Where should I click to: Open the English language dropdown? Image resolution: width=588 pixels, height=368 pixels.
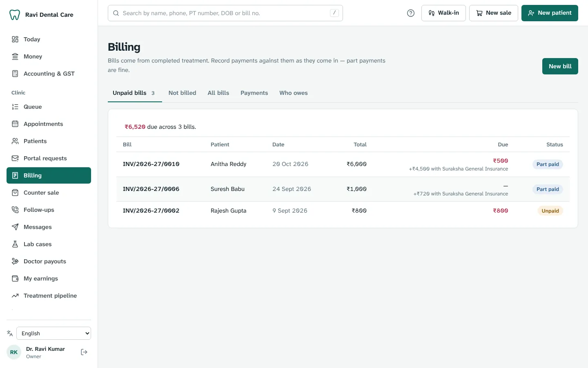point(53,333)
